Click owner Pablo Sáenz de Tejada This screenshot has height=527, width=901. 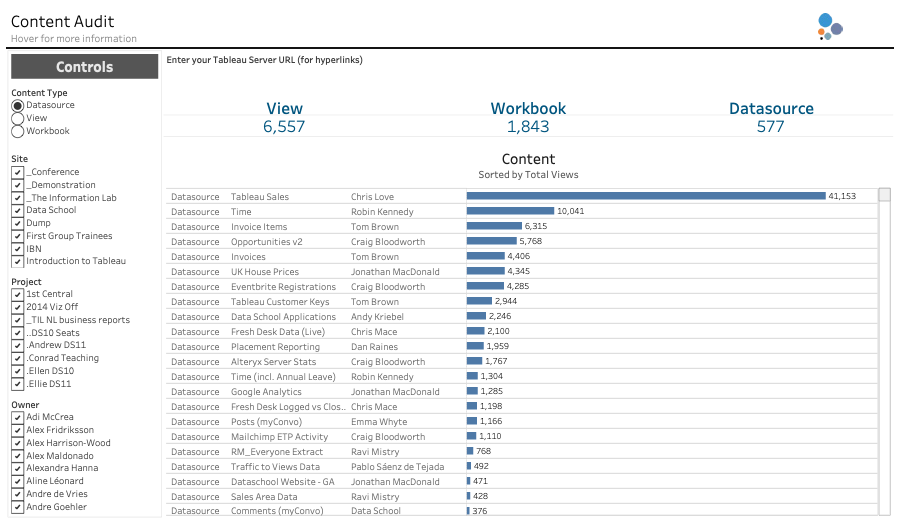tap(398, 467)
